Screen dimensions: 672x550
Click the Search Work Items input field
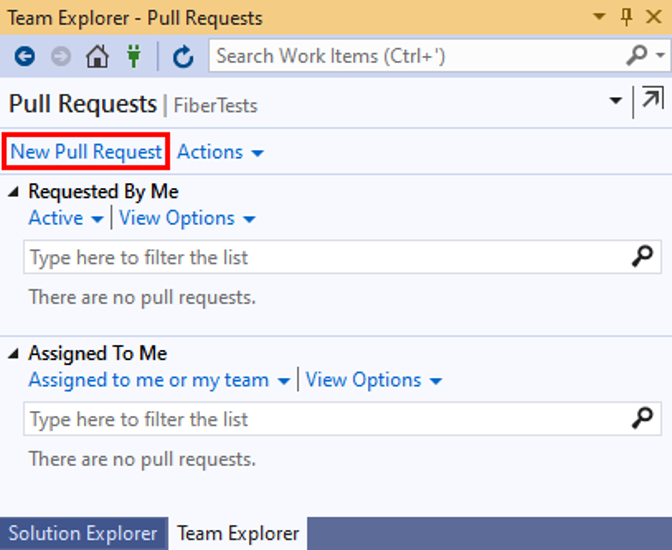tap(415, 56)
